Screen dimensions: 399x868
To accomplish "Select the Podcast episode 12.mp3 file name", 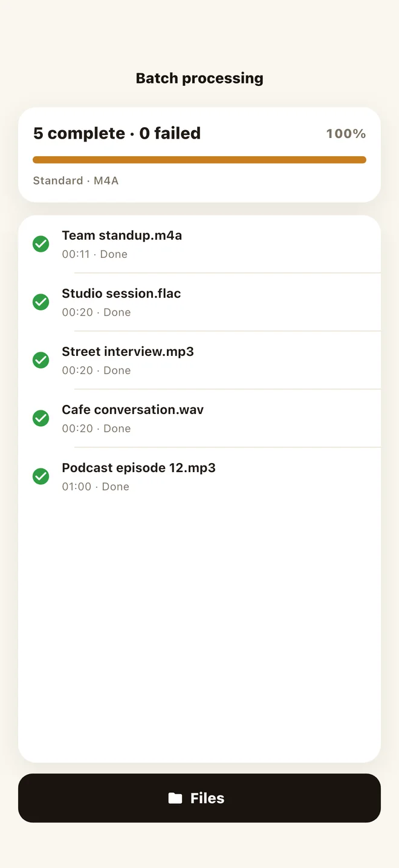I will tap(138, 468).
